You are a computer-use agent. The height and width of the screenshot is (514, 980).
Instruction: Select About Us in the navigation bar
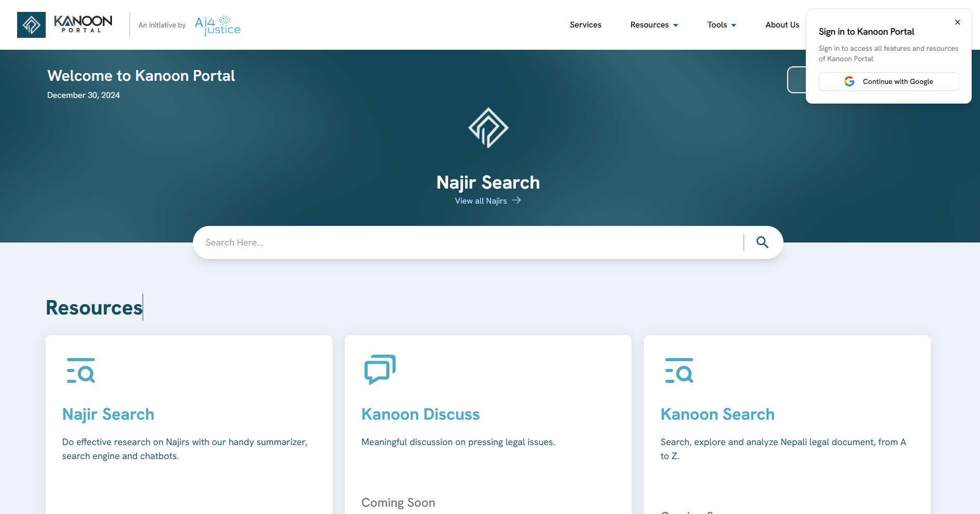pos(782,24)
